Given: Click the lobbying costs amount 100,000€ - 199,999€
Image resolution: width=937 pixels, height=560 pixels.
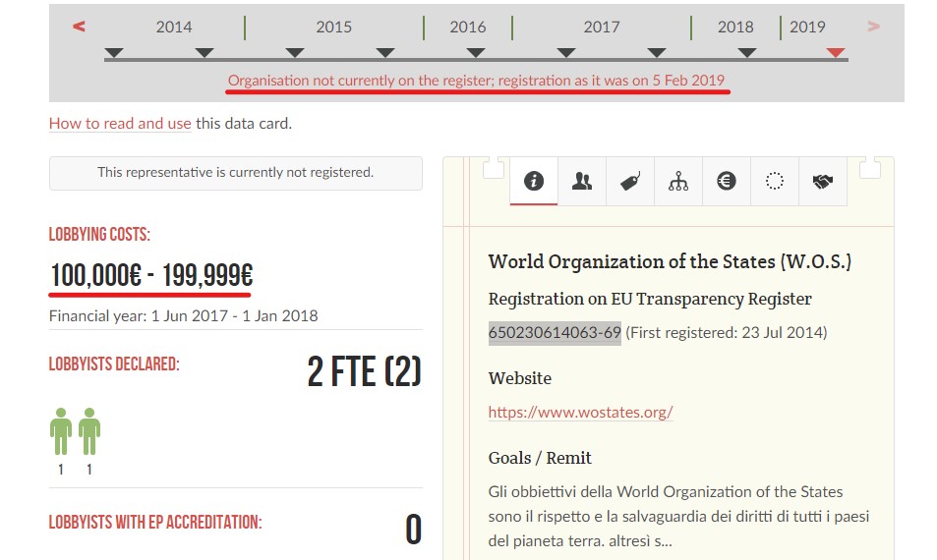Looking at the screenshot, I should [x=151, y=275].
